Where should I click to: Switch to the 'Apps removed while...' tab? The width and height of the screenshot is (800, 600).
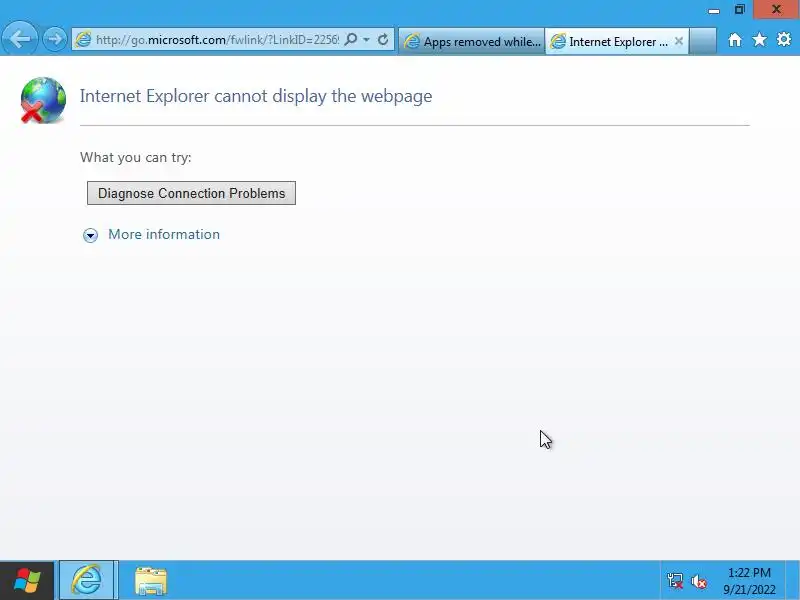472,41
